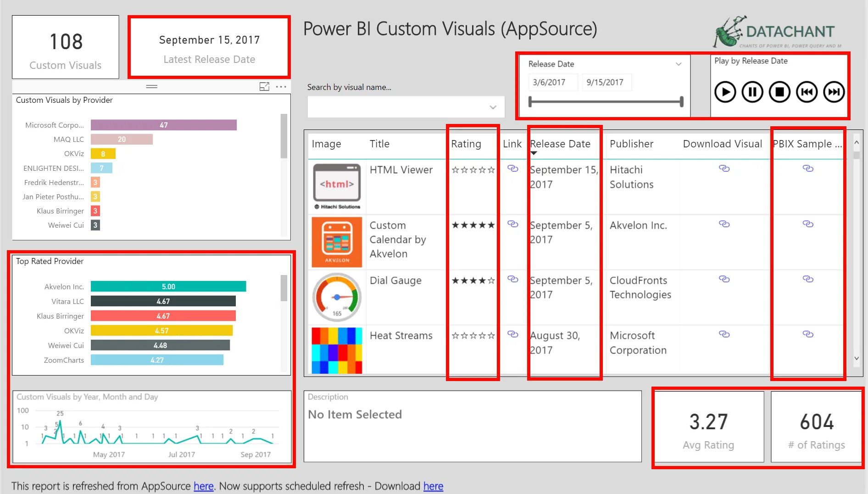Sort table by Title column header
868x494 pixels.
[379, 144]
